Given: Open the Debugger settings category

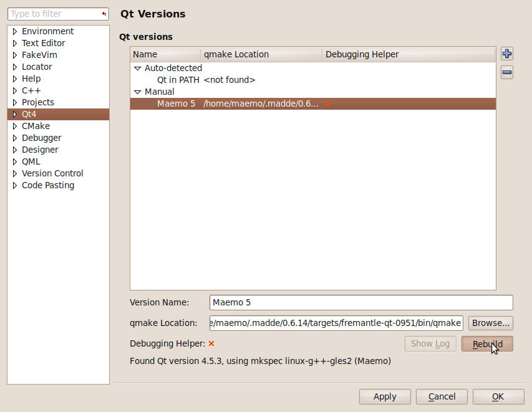Looking at the screenshot, I should coord(41,138).
